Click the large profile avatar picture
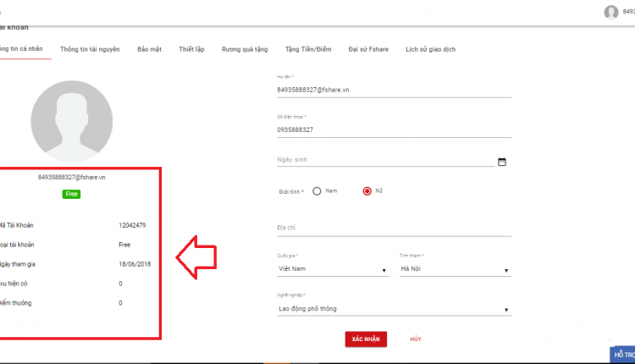 [x=72, y=121]
